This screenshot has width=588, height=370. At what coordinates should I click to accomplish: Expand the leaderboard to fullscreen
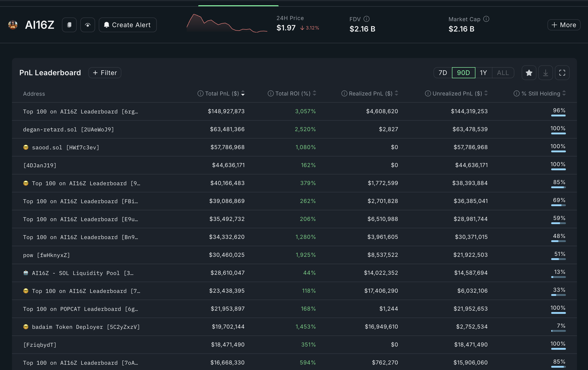(x=562, y=72)
